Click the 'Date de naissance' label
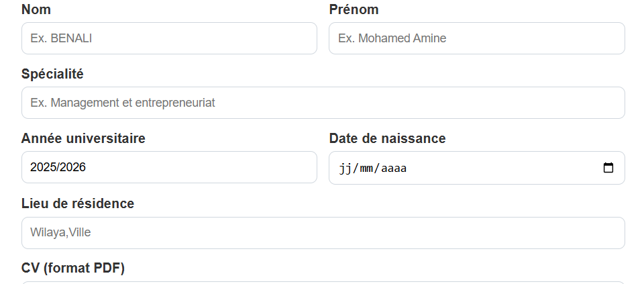This screenshot has width=644, height=284. [x=387, y=138]
